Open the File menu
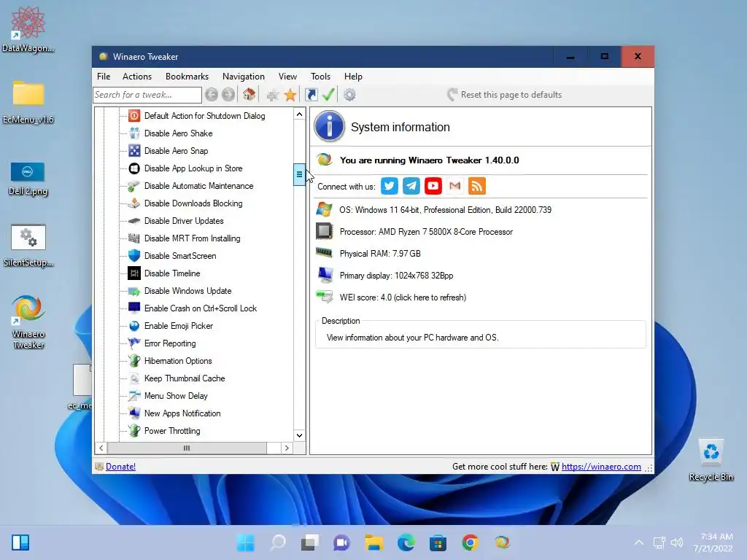The width and height of the screenshot is (747, 560). pyautogui.click(x=104, y=76)
